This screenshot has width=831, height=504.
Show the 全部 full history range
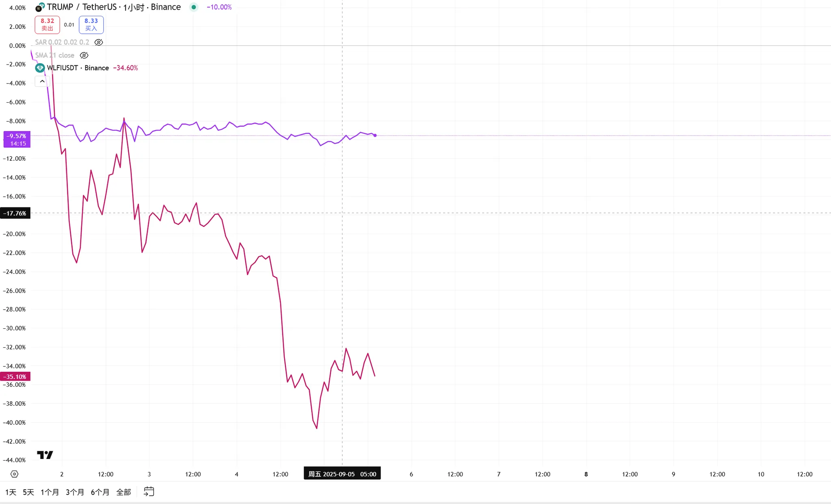(x=123, y=492)
